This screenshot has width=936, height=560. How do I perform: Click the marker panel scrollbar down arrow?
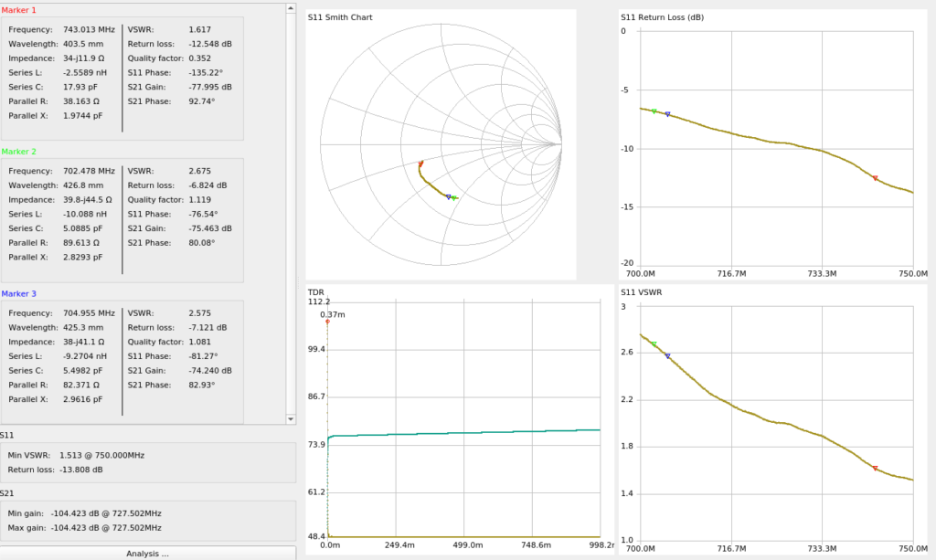click(291, 419)
